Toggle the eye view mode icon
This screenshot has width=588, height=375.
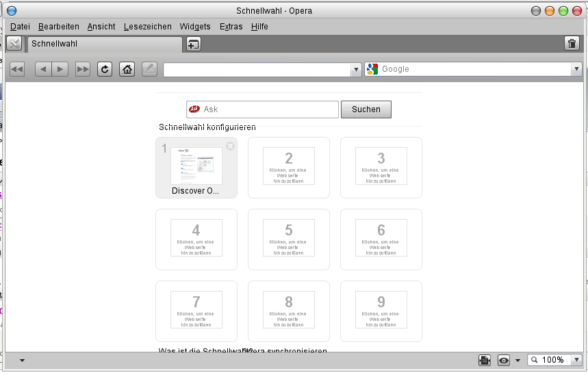(x=504, y=361)
